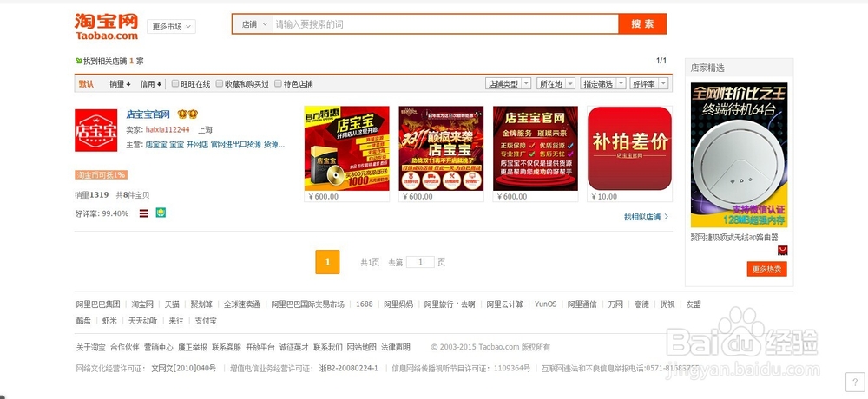Click the green shield badge beside 好评率

[161, 213]
